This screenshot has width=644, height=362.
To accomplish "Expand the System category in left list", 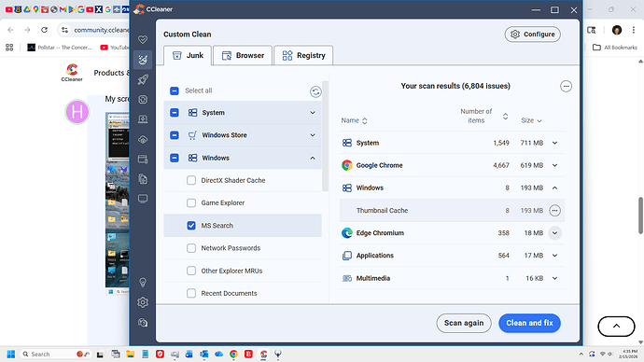I will [x=313, y=113].
